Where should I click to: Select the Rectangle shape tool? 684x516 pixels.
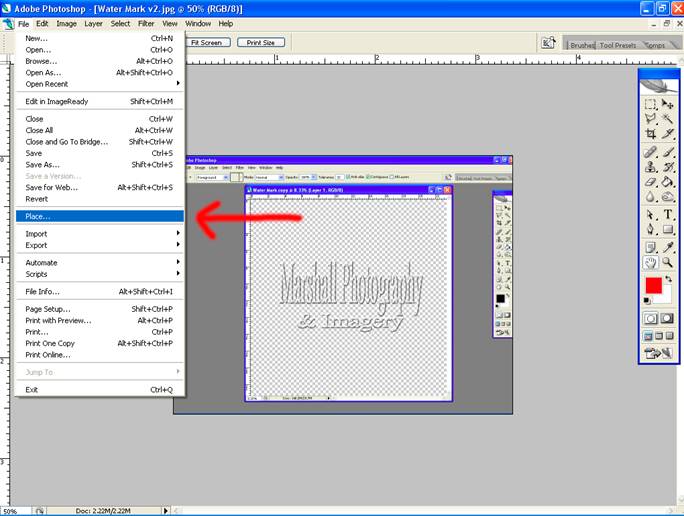pos(667,229)
